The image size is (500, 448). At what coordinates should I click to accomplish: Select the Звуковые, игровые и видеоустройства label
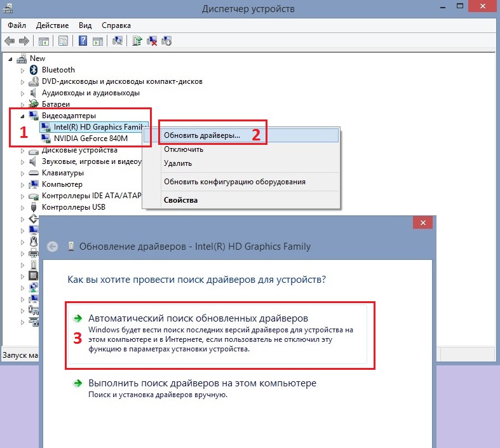(x=91, y=161)
